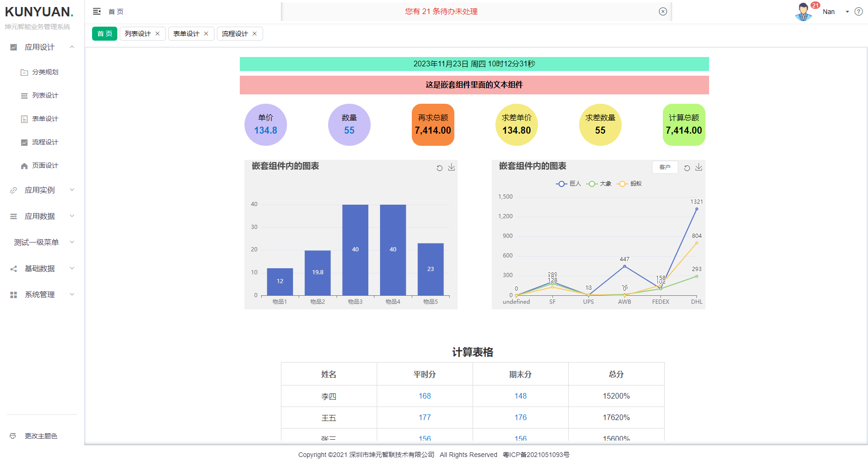This screenshot has width=868, height=464.
Task: Refresh the bar chart
Action: tap(439, 168)
